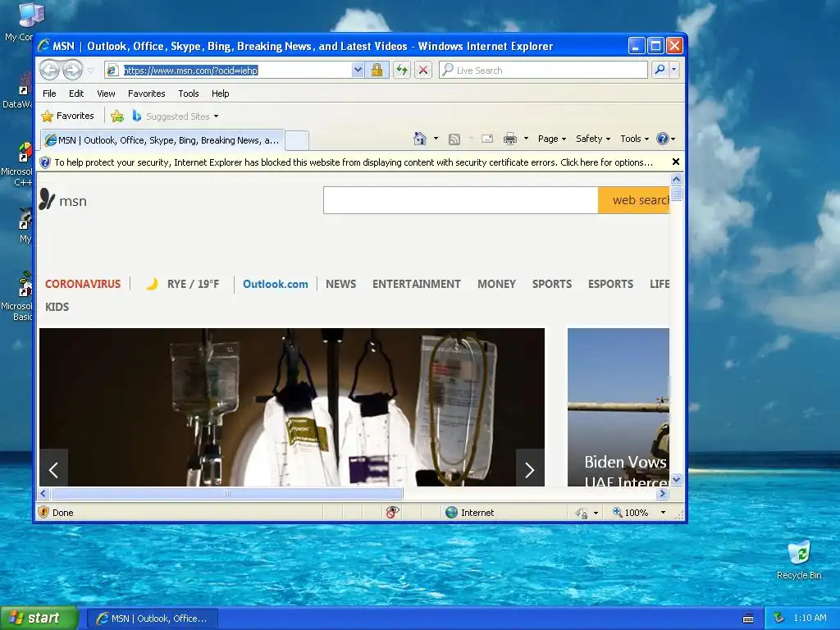Click the Internet zone globe icon
Screen dimensions: 840x630
pyautogui.click(x=452, y=512)
